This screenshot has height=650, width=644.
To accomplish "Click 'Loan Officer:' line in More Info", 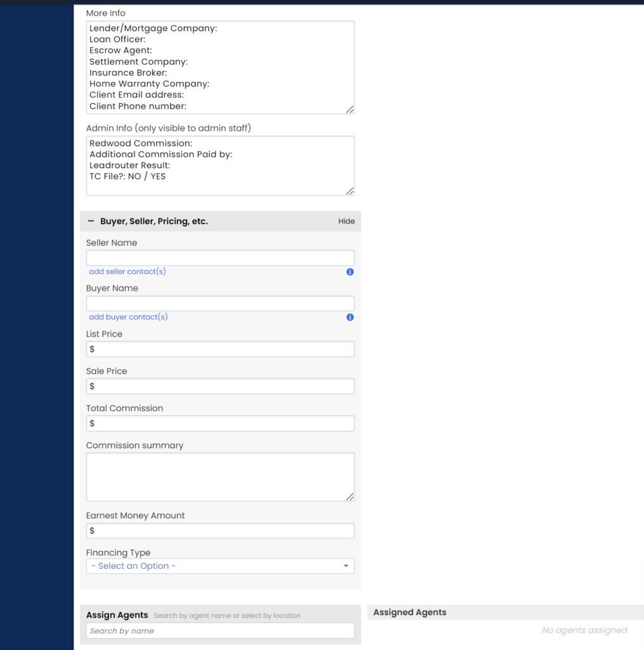I will tap(117, 39).
